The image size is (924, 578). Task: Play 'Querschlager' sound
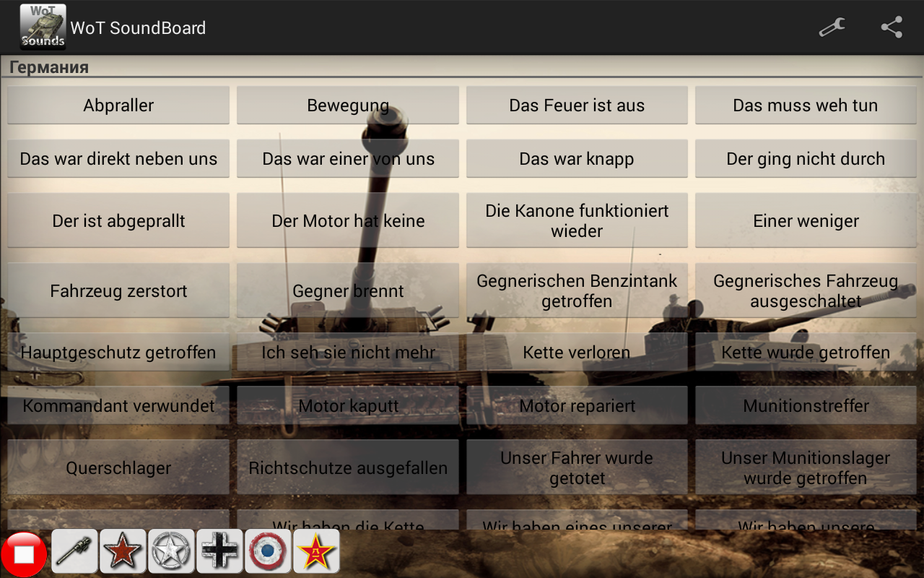click(x=118, y=468)
